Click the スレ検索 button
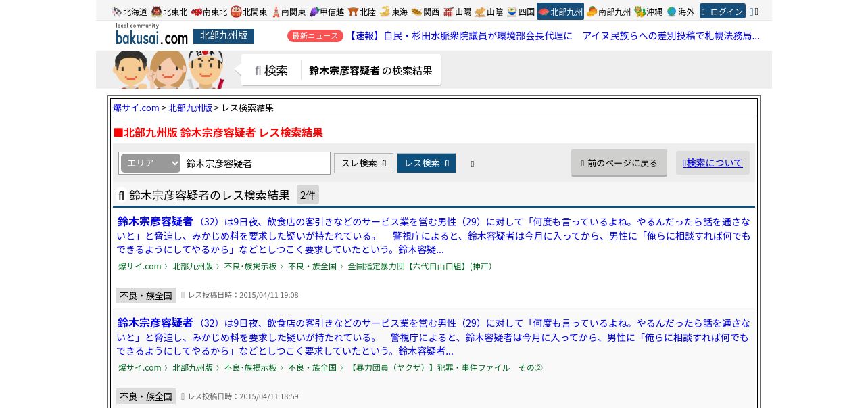Screen dimensions: 868x408 point(364,163)
